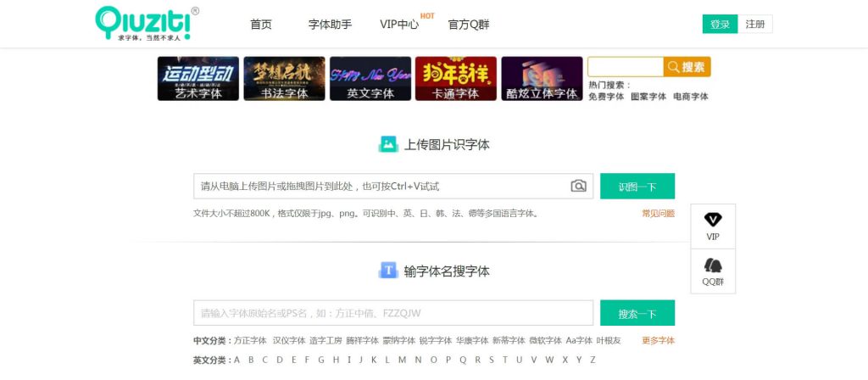Click the 注册 button
The image size is (868, 380).
[x=755, y=25]
